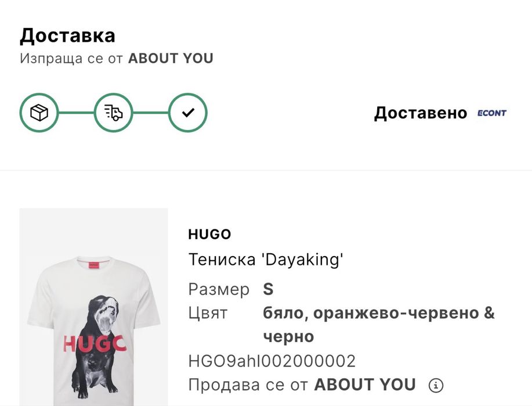Image resolution: width=532 pixels, height=406 pixels.
Task: Click 'Изпраща се от ABOUT YOU' shipping text
Action: tap(116, 59)
